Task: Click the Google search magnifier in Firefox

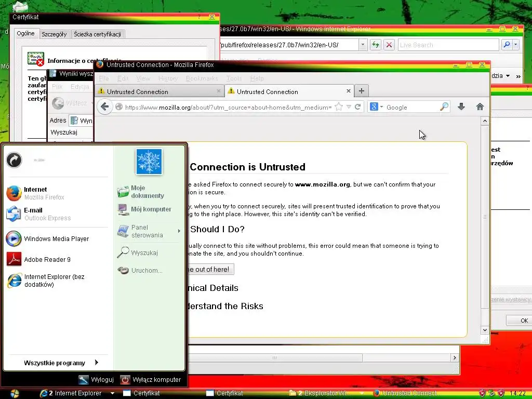Action: pyautogui.click(x=444, y=107)
